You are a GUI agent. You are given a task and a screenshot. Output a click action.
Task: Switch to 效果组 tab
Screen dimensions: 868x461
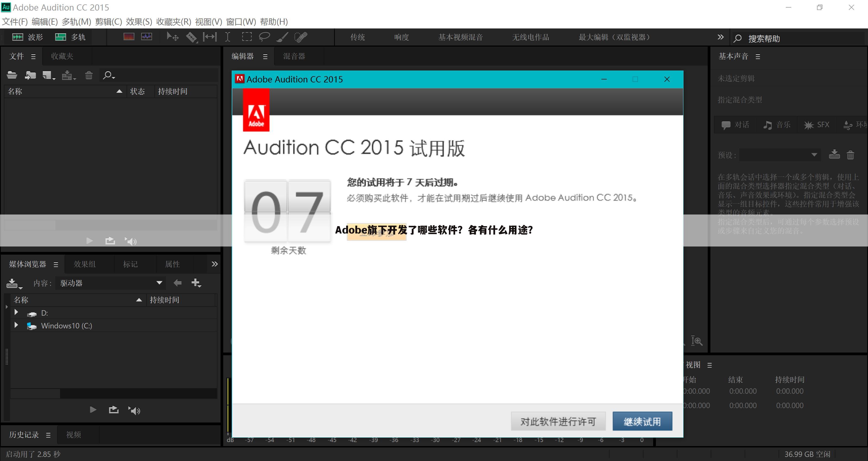[85, 264]
